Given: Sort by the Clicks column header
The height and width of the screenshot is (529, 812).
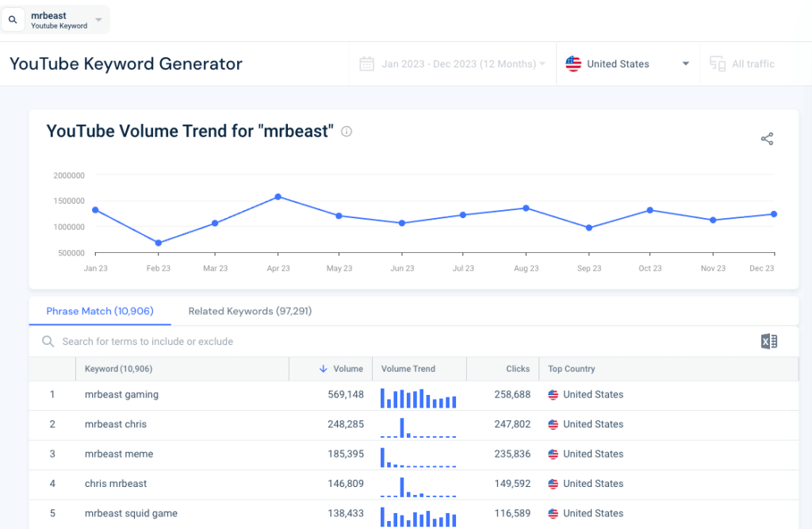Looking at the screenshot, I should pos(518,369).
